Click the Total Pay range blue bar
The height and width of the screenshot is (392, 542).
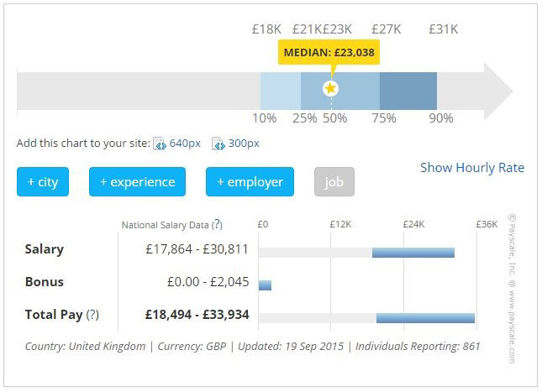[x=425, y=318]
